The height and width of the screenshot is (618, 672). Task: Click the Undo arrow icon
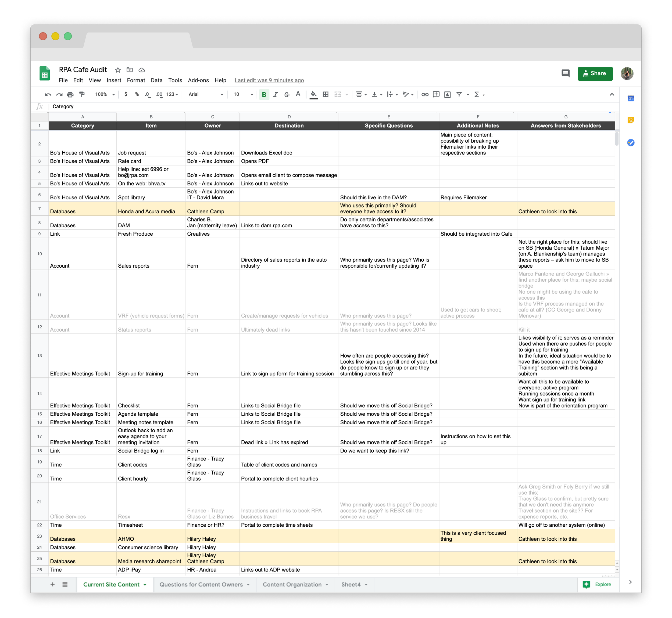pos(48,95)
